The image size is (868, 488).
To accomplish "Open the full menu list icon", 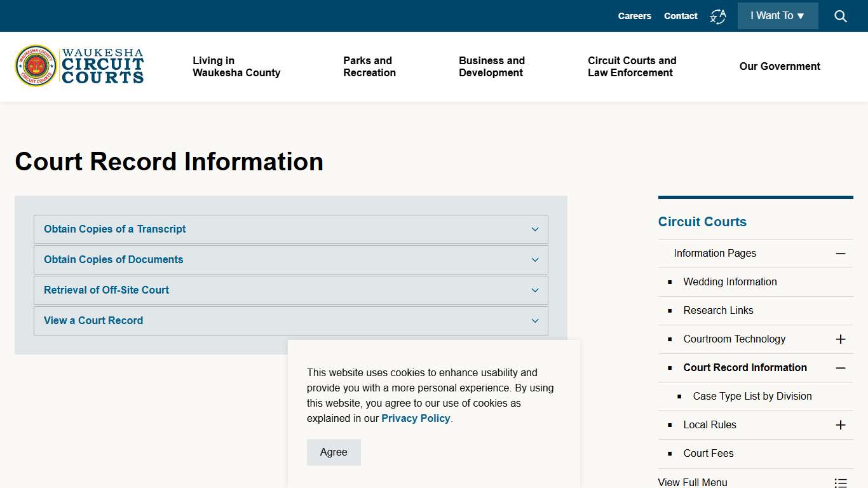I will (x=840, y=482).
